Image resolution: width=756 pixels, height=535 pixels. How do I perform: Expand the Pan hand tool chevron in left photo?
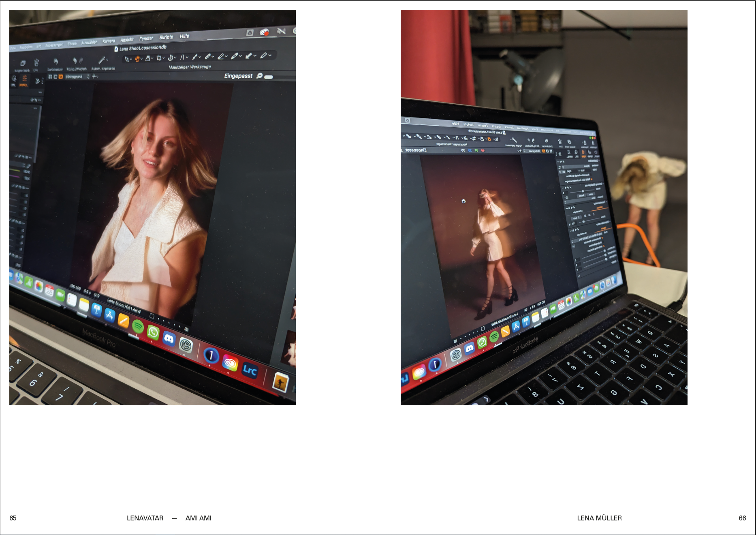tap(141, 58)
